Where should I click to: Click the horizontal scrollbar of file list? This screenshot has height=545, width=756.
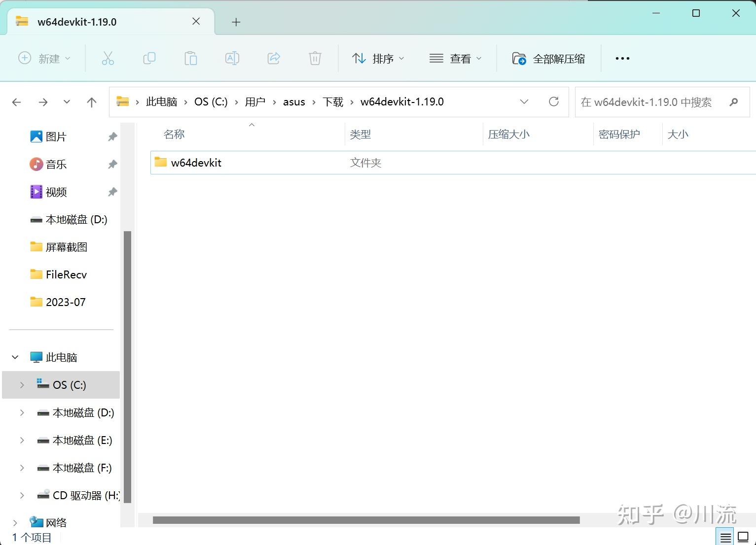pyautogui.click(x=366, y=520)
